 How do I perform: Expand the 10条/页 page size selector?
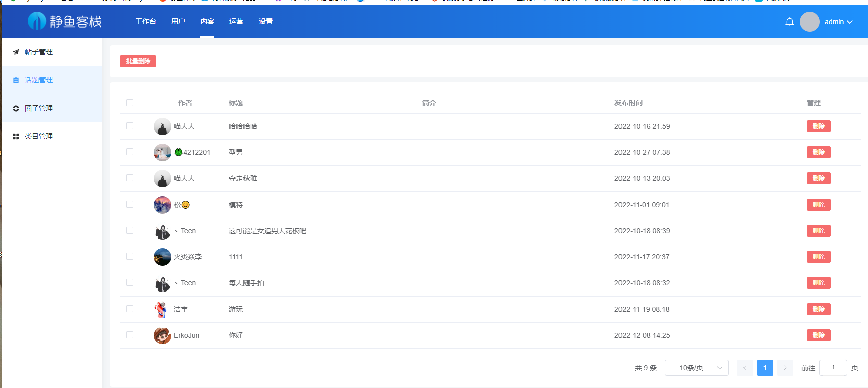click(x=696, y=368)
